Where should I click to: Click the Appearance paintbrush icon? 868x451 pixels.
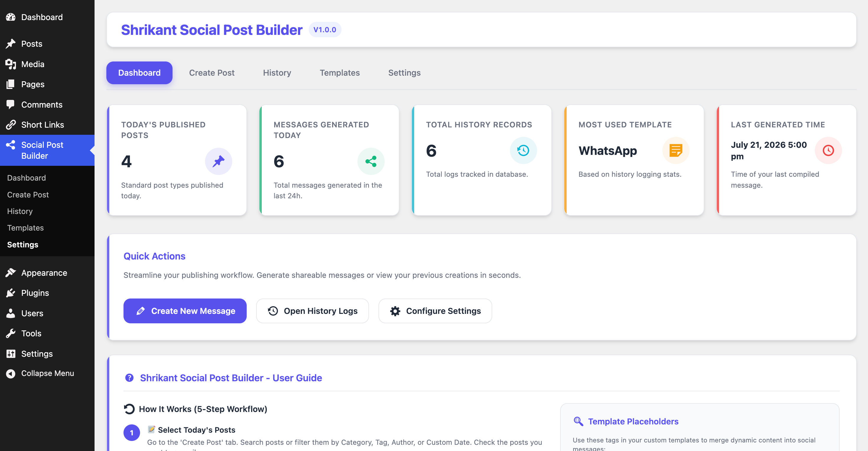click(x=11, y=273)
